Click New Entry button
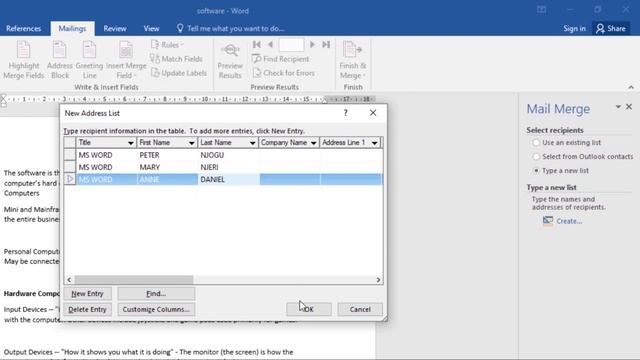 click(x=87, y=293)
